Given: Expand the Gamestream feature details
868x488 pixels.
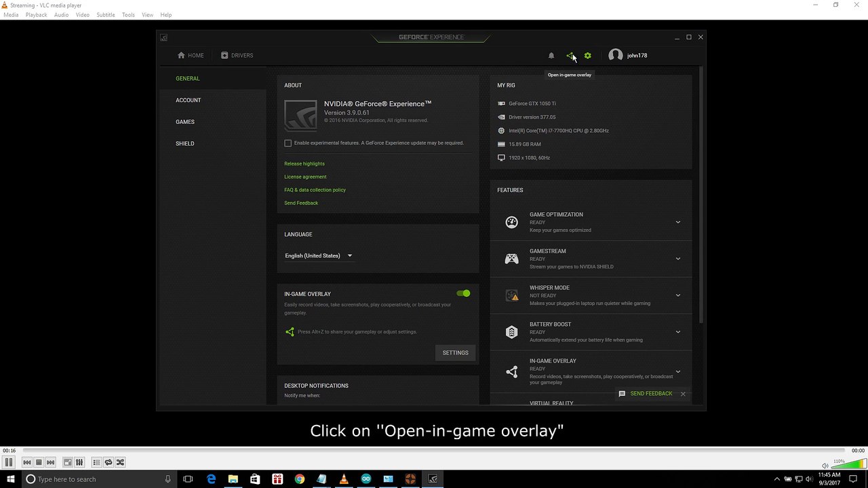Looking at the screenshot, I should pos(677,258).
